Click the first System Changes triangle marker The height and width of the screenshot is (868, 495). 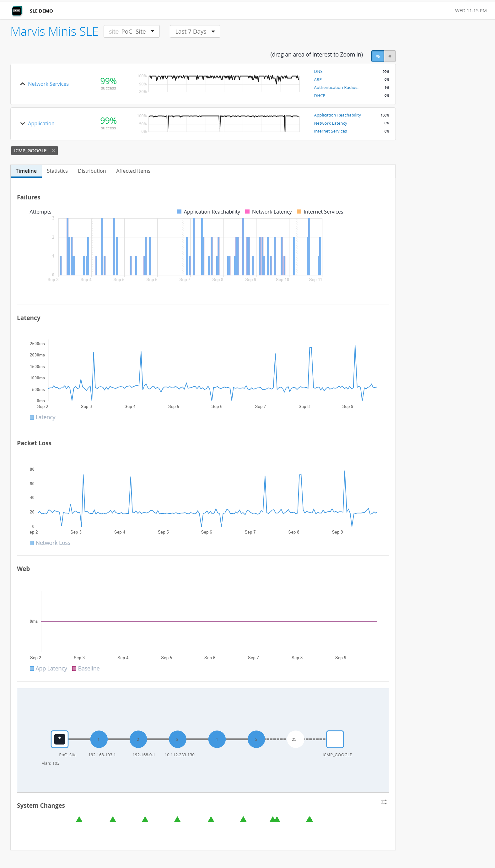coord(79,819)
